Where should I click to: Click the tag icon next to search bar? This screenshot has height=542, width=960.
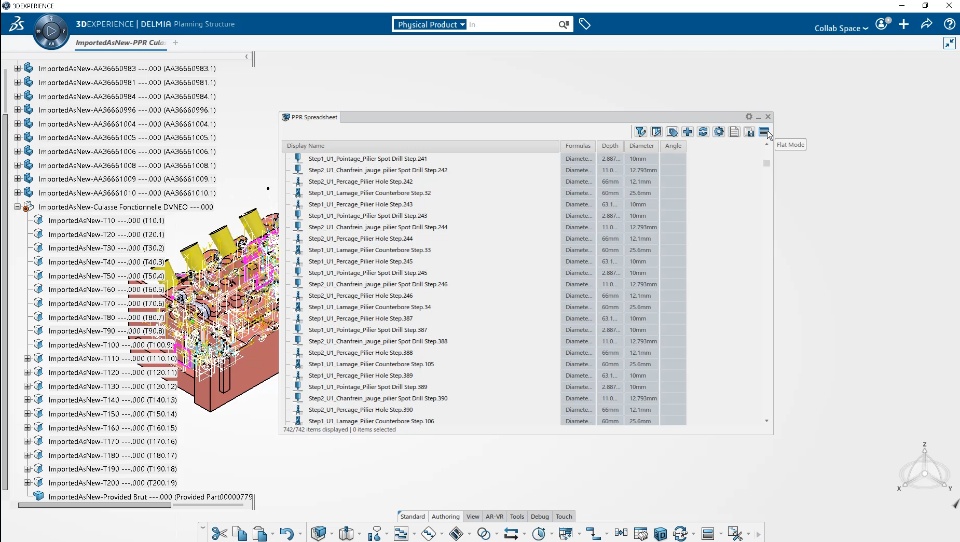click(x=585, y=24)
